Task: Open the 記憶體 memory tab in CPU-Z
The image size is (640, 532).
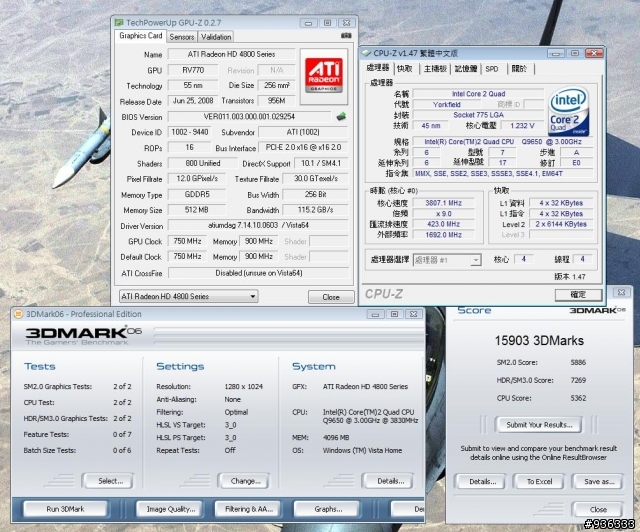Action: pos(466,69)
